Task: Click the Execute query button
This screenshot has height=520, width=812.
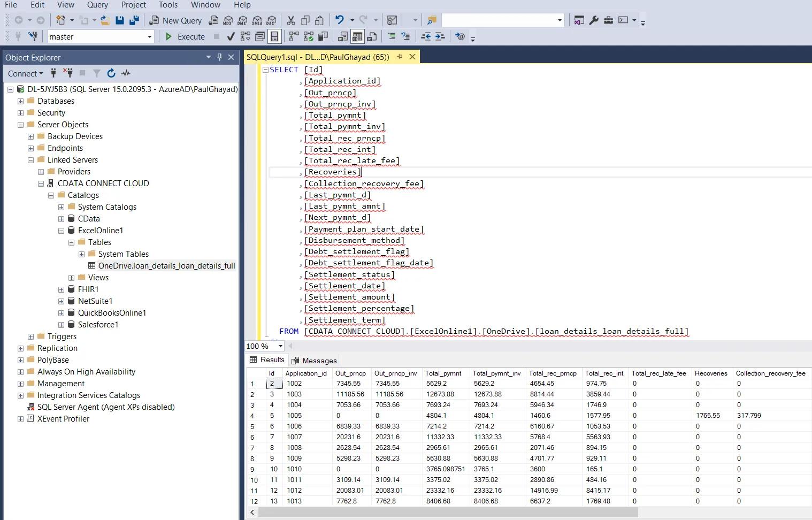Action: [185, 37]
